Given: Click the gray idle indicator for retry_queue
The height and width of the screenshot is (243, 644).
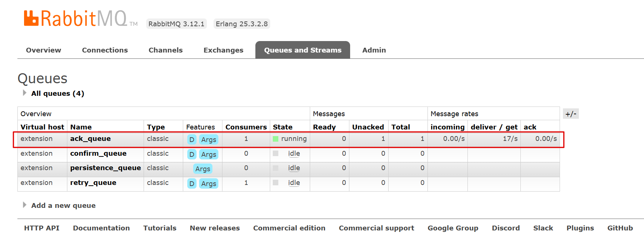Looking at the screenshot, I should tap(275, 182).
